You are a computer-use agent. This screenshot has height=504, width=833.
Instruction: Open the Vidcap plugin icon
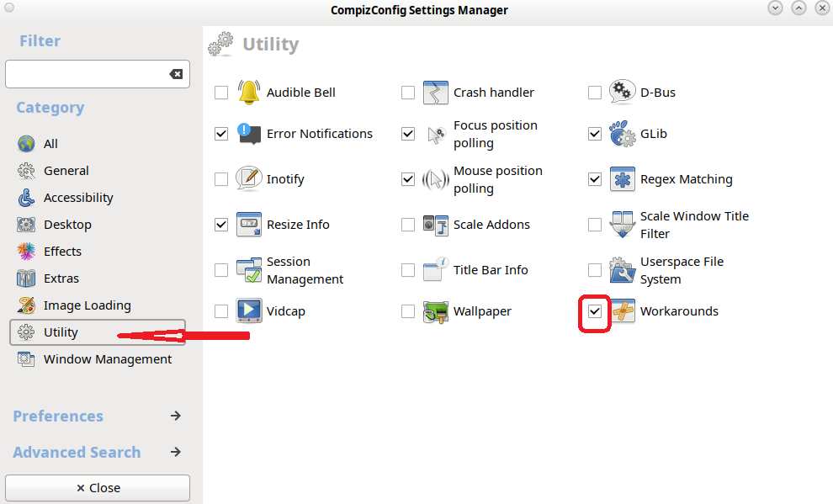(248, 311)
